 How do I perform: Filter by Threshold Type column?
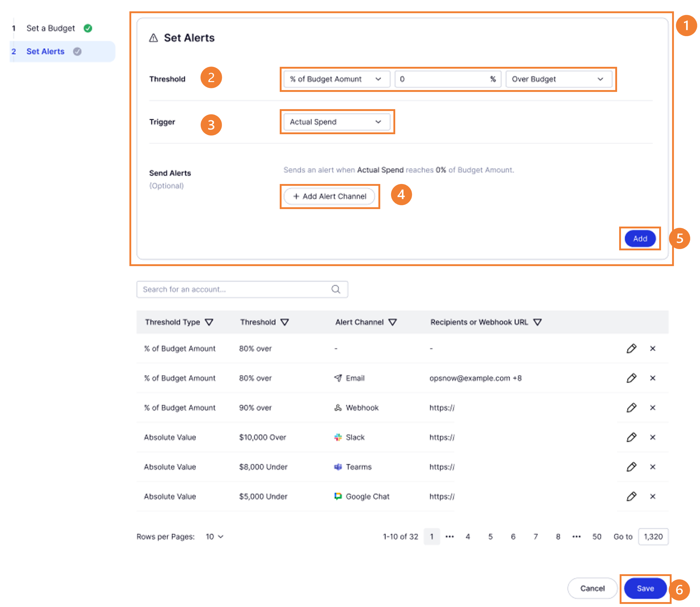click(x=209, y=322)
